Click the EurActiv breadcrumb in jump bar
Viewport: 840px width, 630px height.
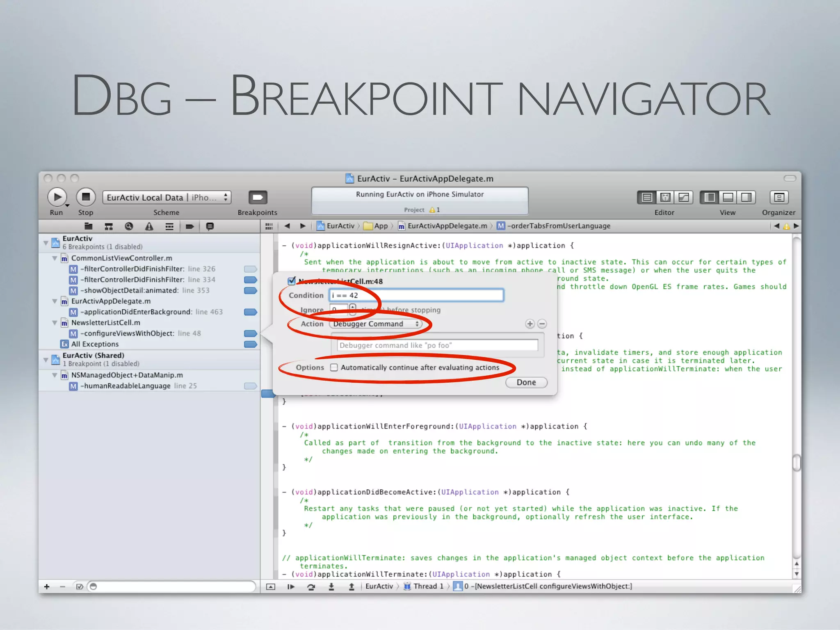click(336, 226)
